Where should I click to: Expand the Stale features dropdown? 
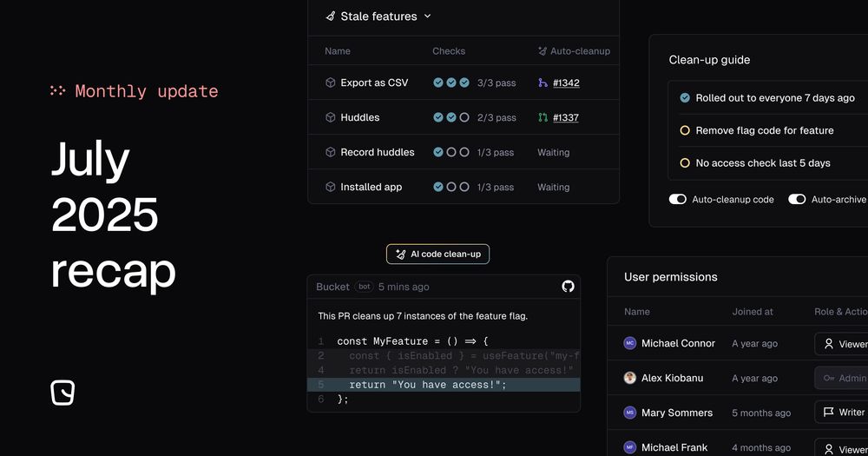pyautogui.click(x=427, y=17)
